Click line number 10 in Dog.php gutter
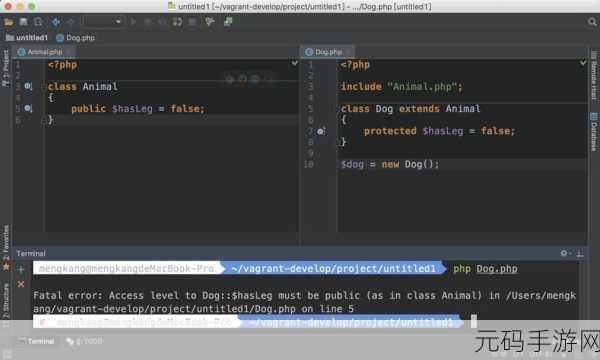The width and height of the screenshot is (600, 360). [x=308, y=165]
